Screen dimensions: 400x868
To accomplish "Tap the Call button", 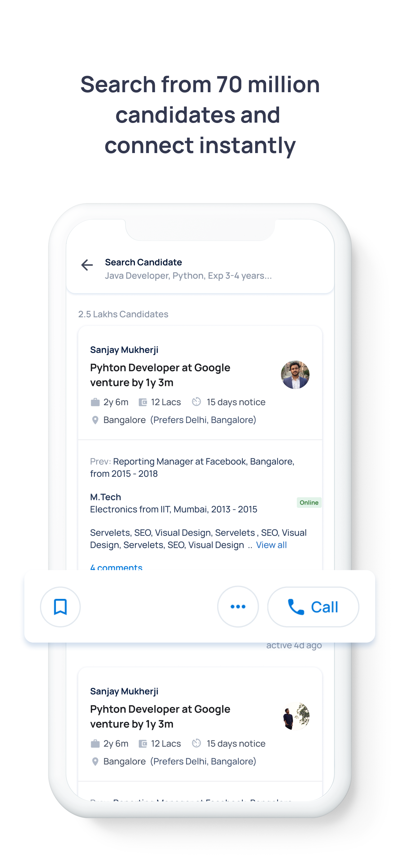I will tap(313, 607).
